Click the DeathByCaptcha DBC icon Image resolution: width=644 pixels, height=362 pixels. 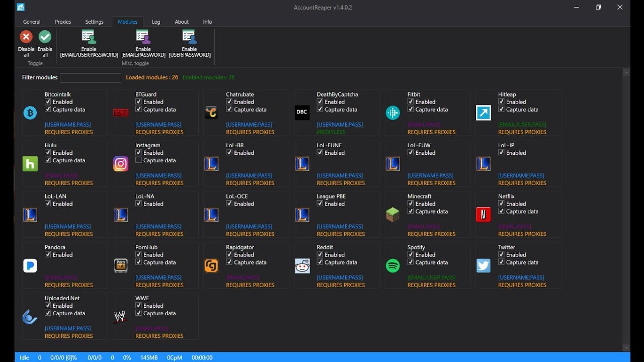[x=302, y=113]
